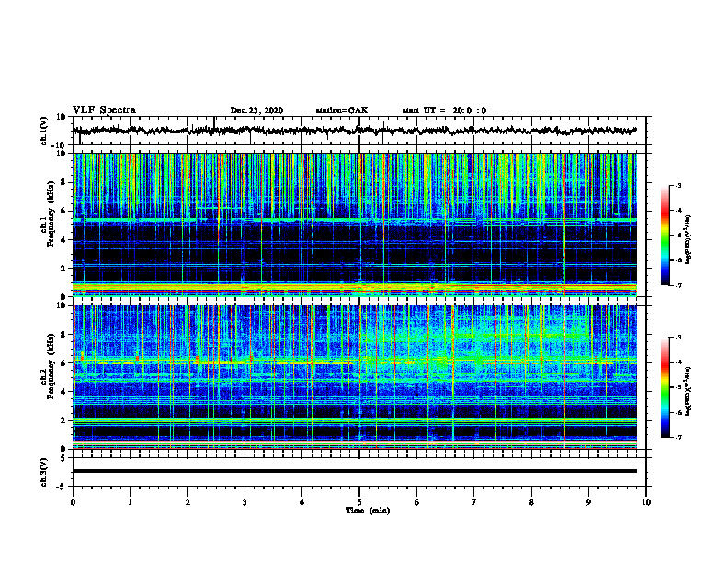Click the "station=GAK" header label

coord(342,110)
